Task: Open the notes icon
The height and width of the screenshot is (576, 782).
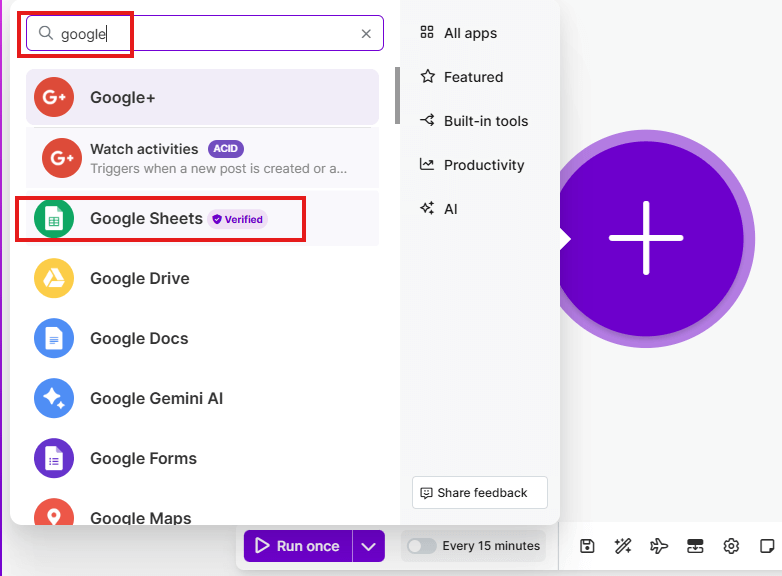Action: point(767,546)
